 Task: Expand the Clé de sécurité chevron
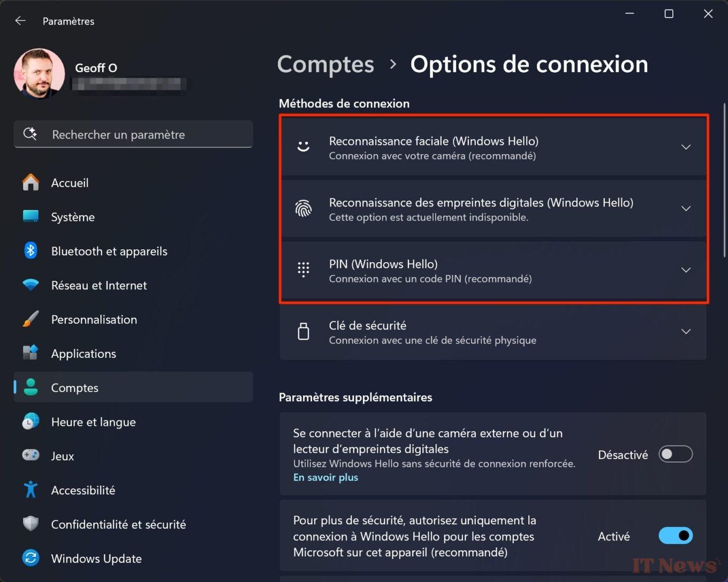(x=686, y=332)
